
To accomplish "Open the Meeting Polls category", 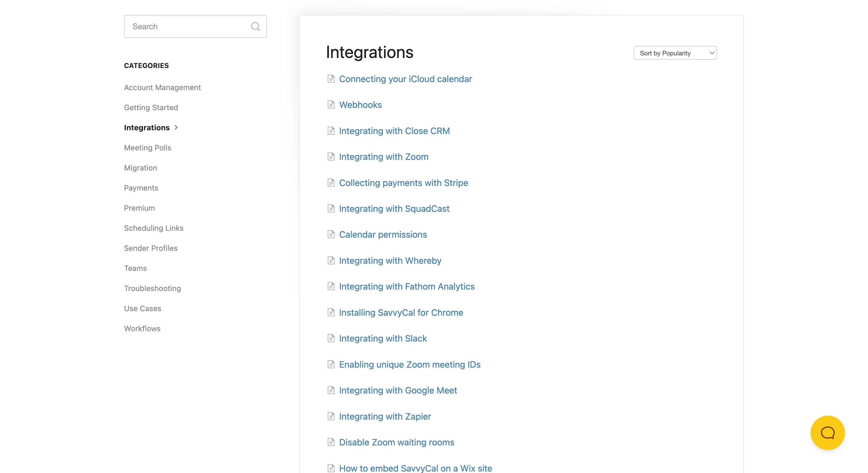I will click(x=147, y=148).
